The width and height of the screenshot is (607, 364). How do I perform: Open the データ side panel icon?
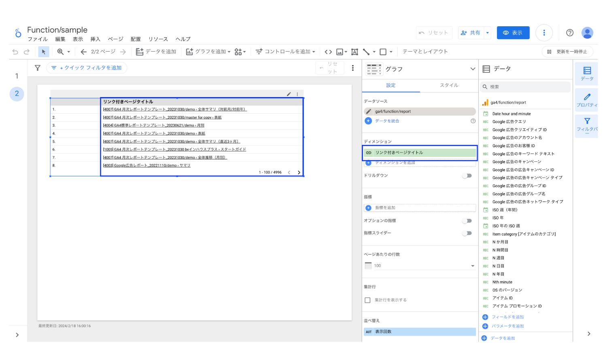pyautogui.click(x=587, y=74)
